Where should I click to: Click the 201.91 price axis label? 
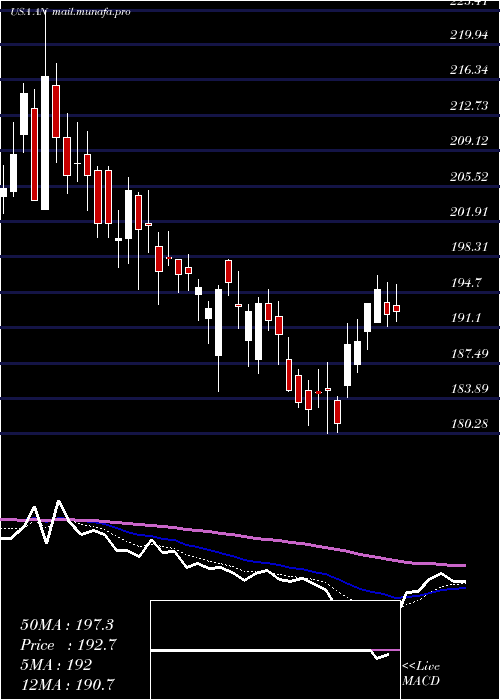pyautogui.click(x=469, y=212)
